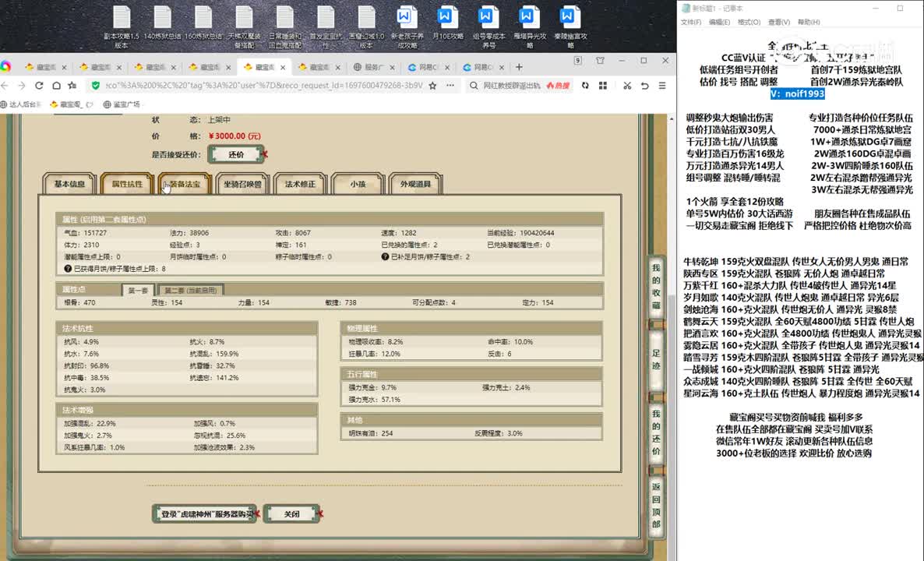The image size is (924, 561).
Task: Open 足迹 in the side panel
Action: point(656,359)
